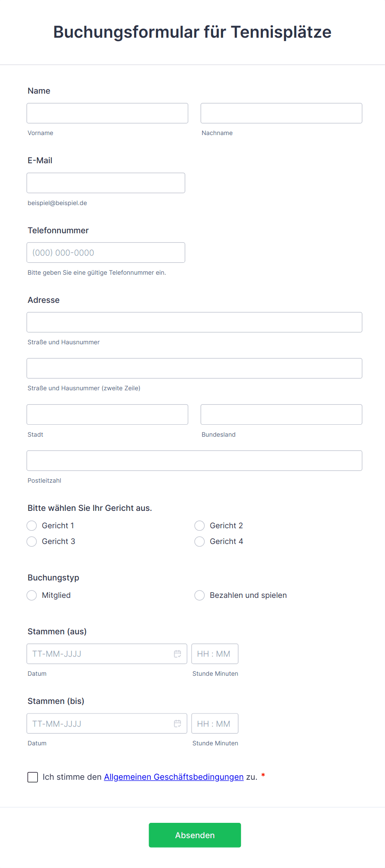Select Gericht 1 radio option

click(32, 526)
